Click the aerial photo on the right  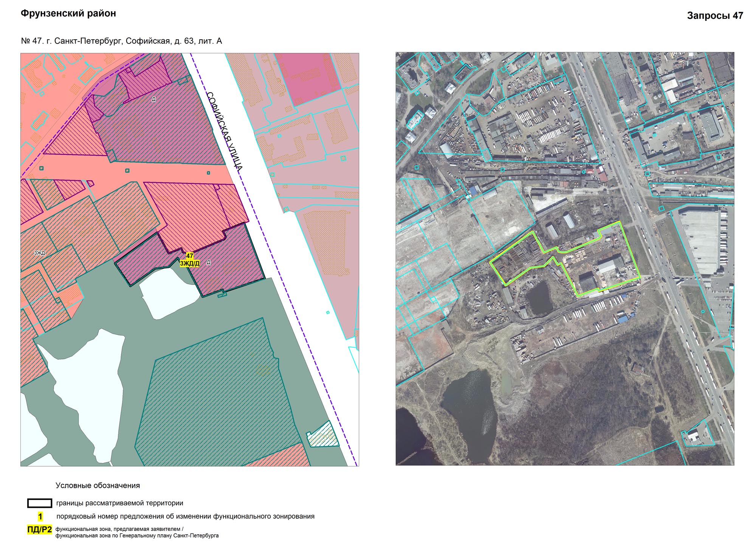[565, 259]
